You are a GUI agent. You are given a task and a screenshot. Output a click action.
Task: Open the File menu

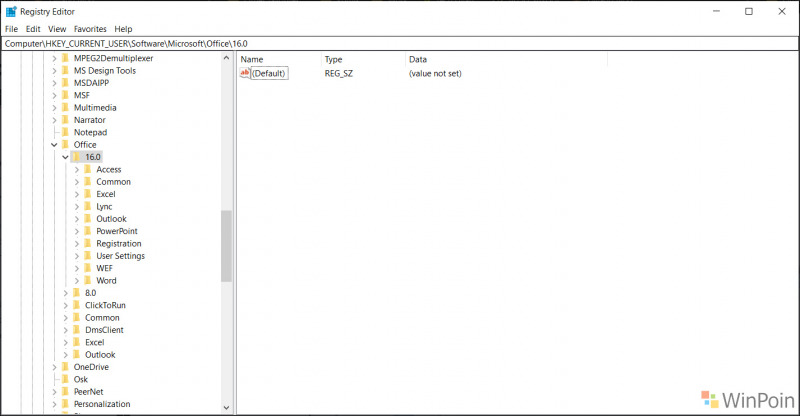11,29
